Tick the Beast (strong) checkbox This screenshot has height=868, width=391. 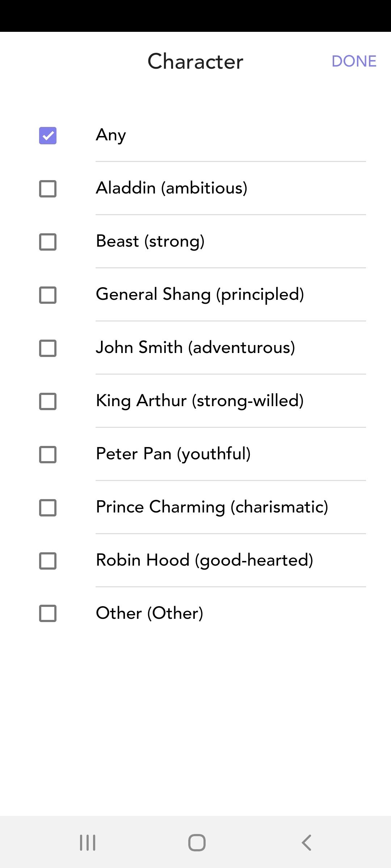coord(48,242)
